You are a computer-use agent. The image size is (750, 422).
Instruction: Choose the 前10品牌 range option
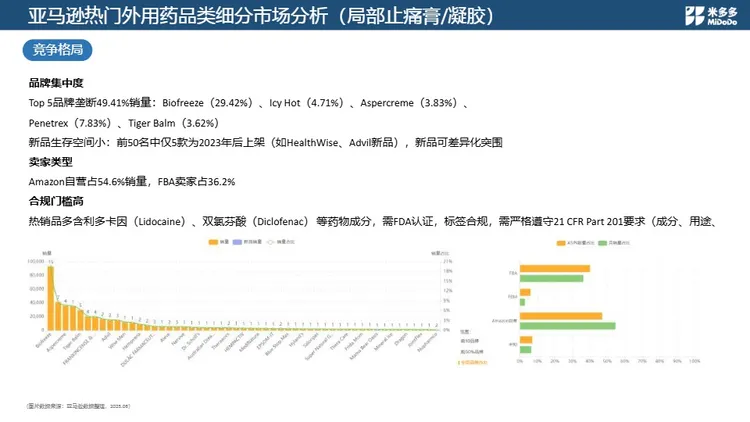(x=469, y=341)
